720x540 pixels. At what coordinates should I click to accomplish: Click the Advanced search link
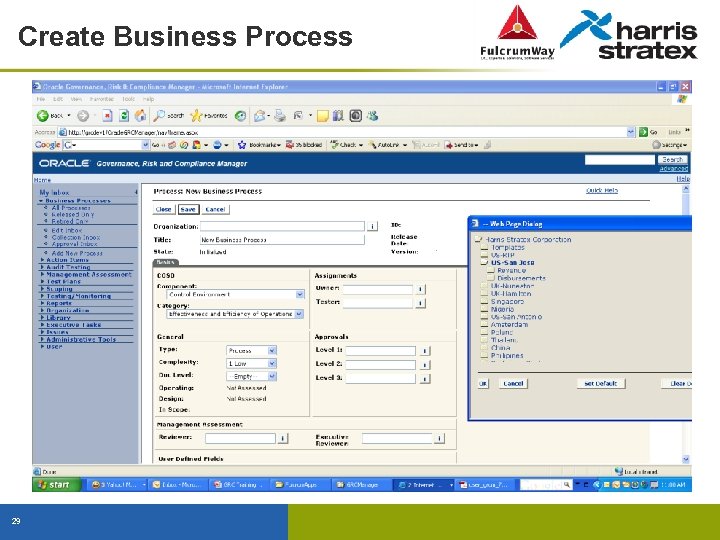click(x=674, y=169)
